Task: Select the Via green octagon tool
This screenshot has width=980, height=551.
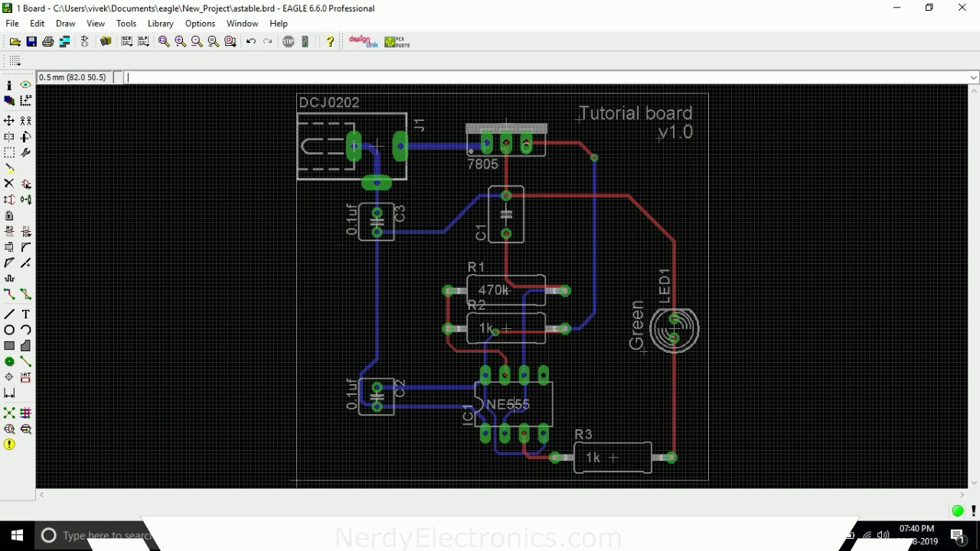Action: pyautogui.click(x=9, y=362)
